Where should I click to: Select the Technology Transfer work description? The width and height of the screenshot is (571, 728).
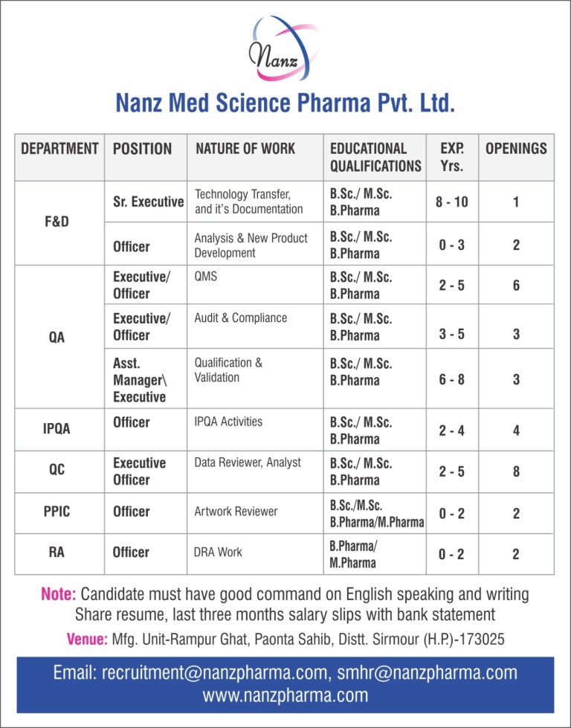248,202
